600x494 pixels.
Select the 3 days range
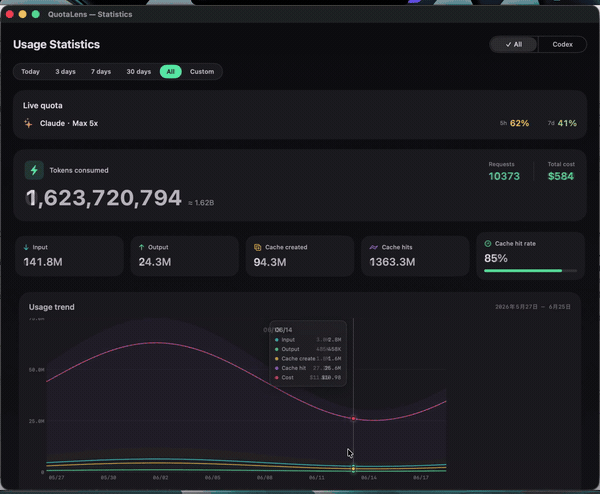point(65,72)
